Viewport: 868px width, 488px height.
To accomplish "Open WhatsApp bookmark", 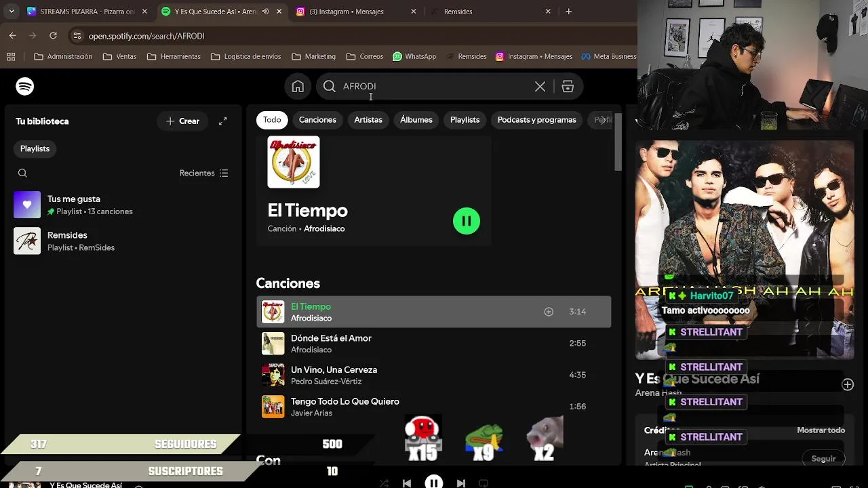I will coord(414,56).
